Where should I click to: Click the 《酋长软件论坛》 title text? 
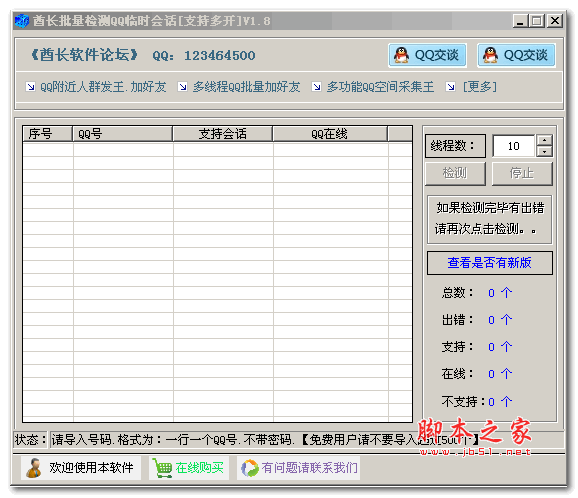click(84, 55)
